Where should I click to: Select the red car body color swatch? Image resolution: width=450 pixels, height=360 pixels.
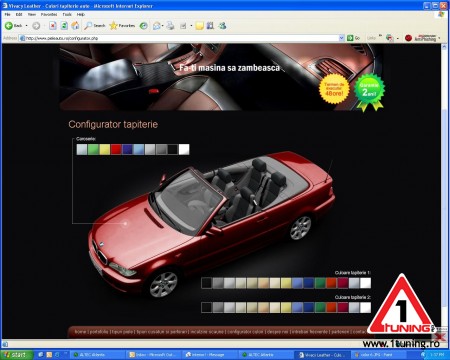pos(116,149)
